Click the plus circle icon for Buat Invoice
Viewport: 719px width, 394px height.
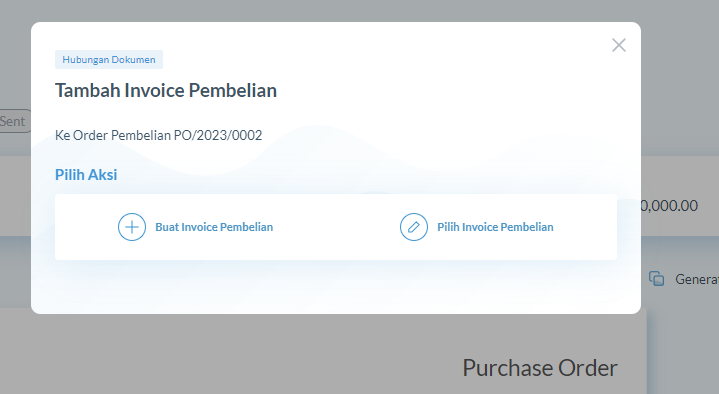point(132,227)
